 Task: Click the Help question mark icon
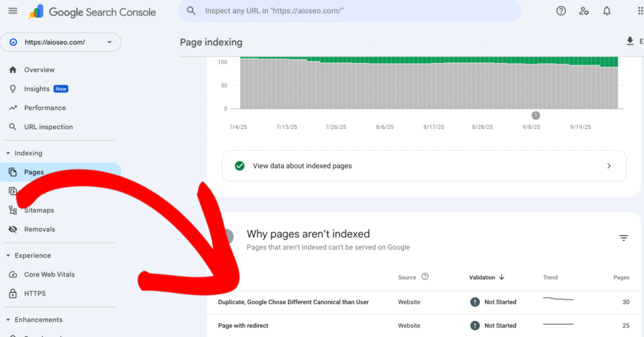[561, 11]
